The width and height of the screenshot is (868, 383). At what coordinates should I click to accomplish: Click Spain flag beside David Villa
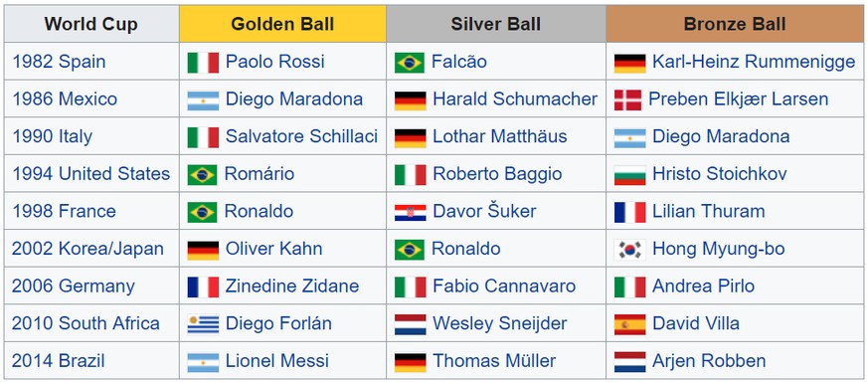pyautogui.click(x=630, y=324)
